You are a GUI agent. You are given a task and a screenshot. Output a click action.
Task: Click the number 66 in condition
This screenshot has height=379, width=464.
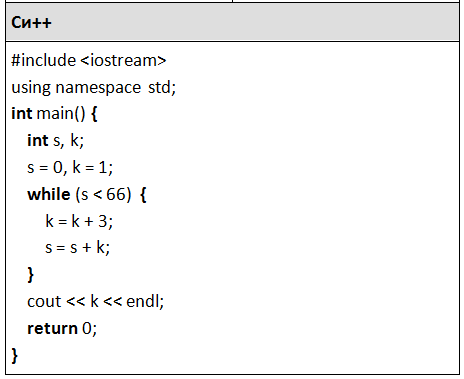(116, 194)
